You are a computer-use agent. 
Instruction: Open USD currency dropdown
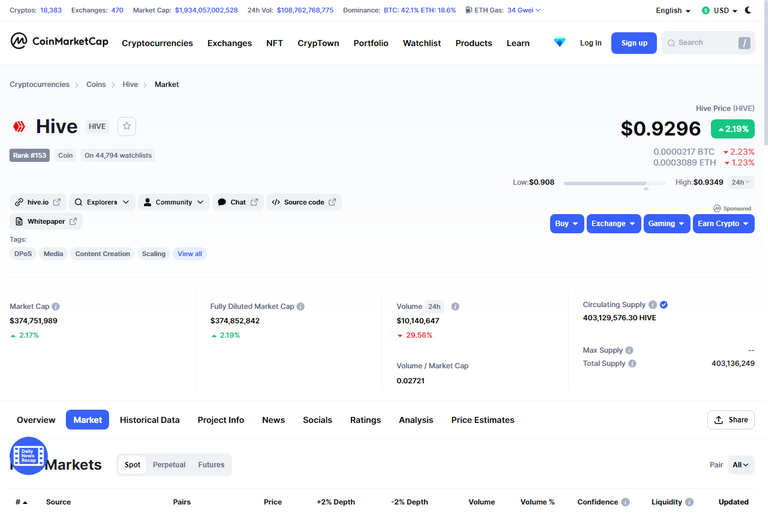pyautogui.click(x=720, y=10)
